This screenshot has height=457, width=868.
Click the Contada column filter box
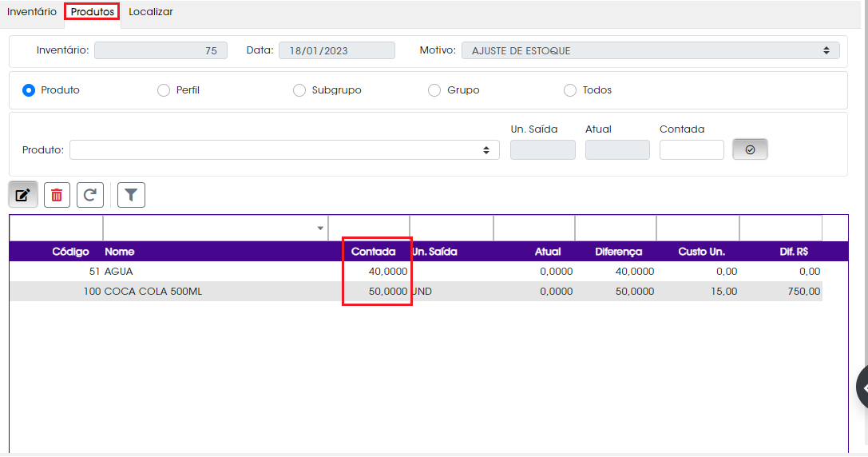click(x=369, y=228)
